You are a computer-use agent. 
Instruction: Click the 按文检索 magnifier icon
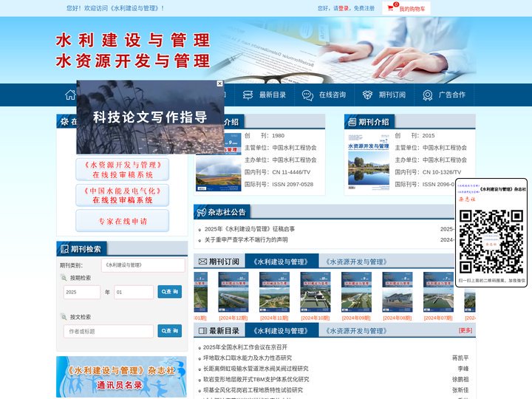click(64, 317)
